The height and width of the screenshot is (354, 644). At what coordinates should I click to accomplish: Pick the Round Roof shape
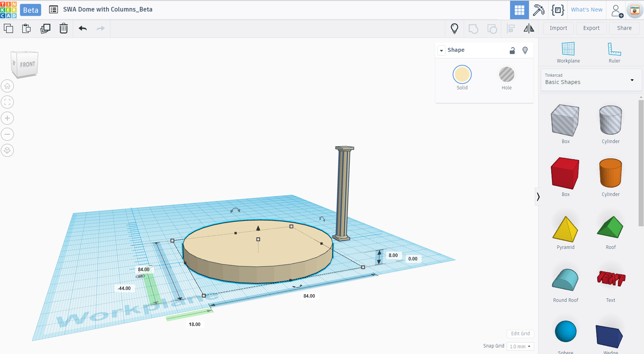pyautogui.click(x=565, y=280)
